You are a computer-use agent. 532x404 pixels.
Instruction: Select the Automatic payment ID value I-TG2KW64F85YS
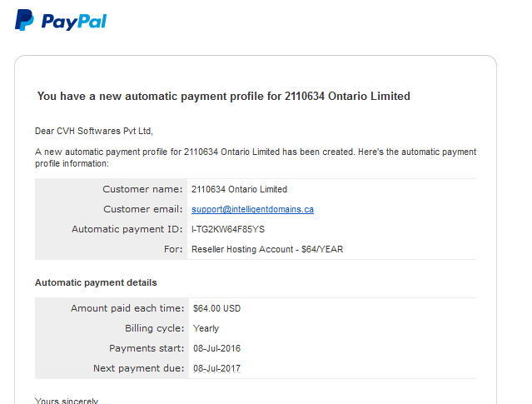point(228,229)
